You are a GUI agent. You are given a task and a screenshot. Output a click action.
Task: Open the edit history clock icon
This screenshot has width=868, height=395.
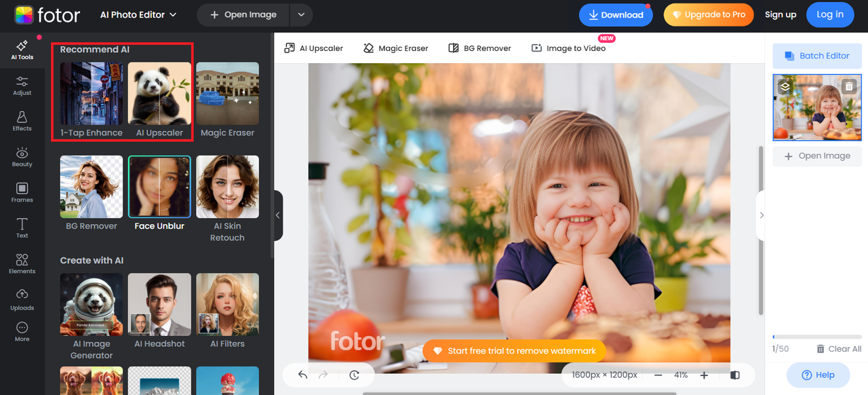point(354,375)
